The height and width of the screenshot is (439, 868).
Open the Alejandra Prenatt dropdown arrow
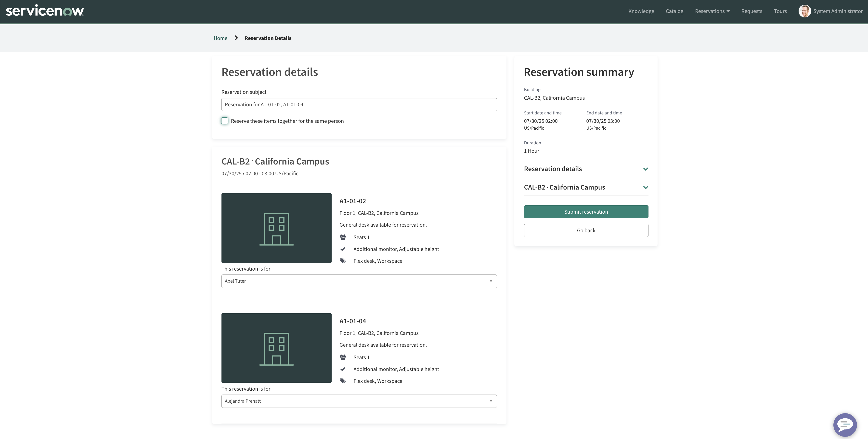(491, 401)
